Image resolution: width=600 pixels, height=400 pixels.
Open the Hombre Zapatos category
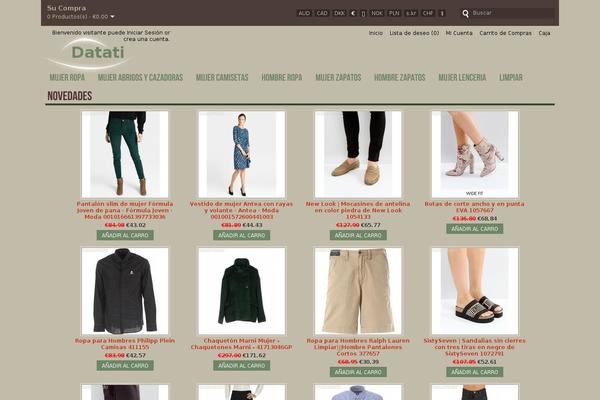[x=400, y=77]
